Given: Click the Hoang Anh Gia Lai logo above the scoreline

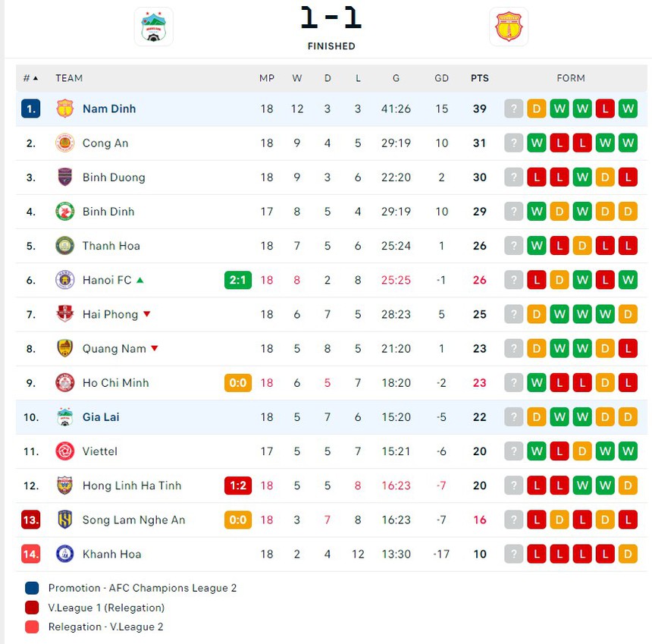Looking at the screenshot, I should coord(154,26).
